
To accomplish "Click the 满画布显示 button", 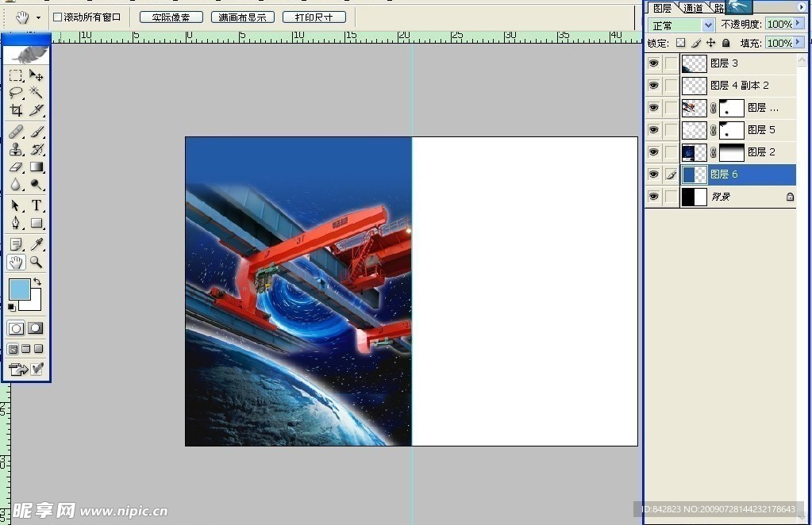I will (x=242, y=17).
